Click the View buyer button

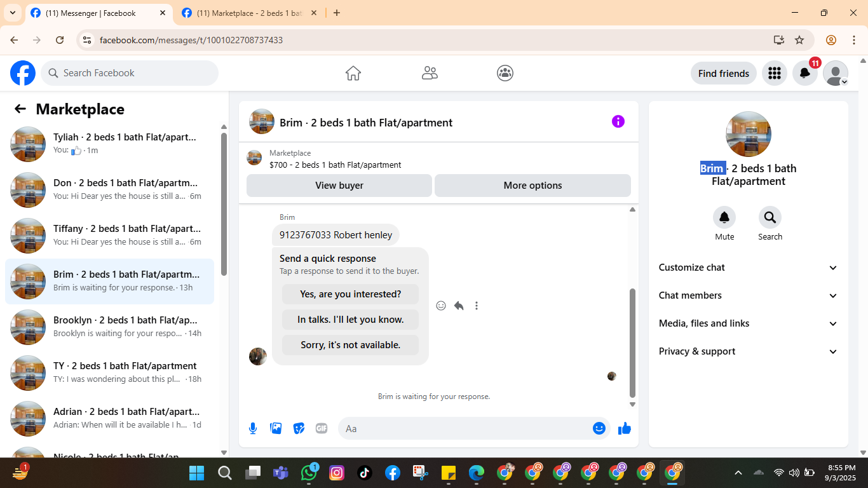point(339,186)
